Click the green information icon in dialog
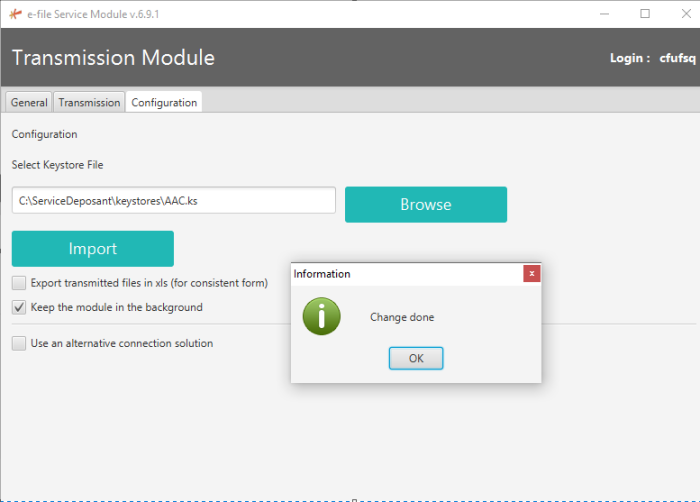Screen dimensions: 700x502 coord(321,316)
